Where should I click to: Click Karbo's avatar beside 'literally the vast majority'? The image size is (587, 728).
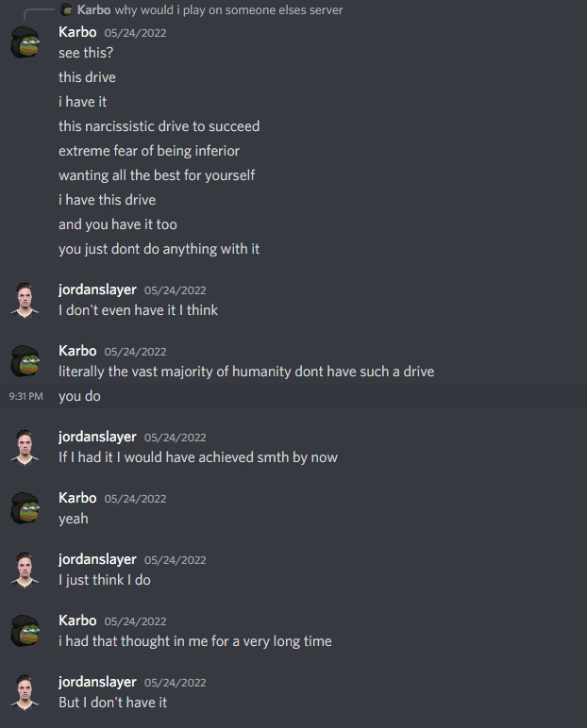(x=25, y=361)
